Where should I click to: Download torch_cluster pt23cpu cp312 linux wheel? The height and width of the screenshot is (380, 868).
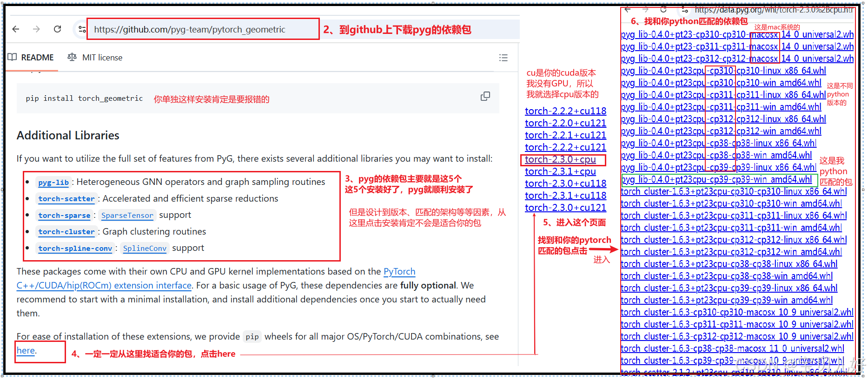click(x=734, y=240)
